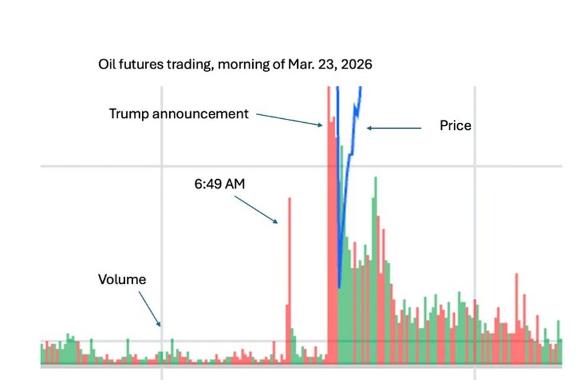Click the arrow below the 6:49 AM label
Viewport: 588px width, 392px height.
coord(256,210)
